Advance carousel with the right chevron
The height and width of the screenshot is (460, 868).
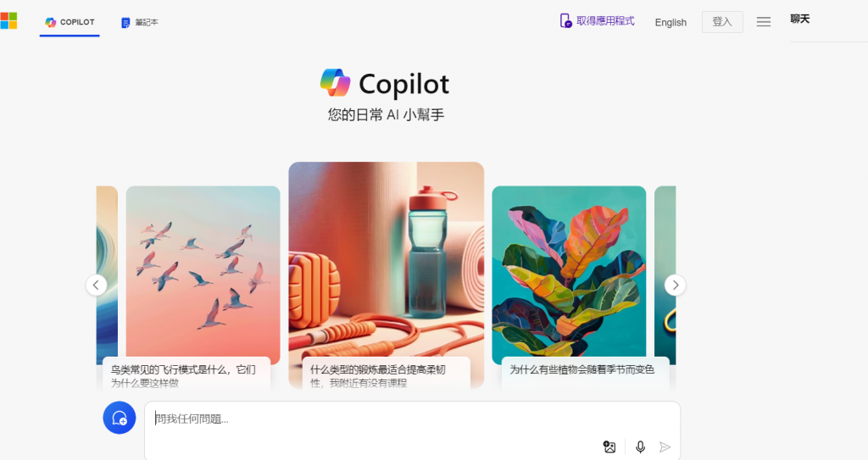pos(675,285)
